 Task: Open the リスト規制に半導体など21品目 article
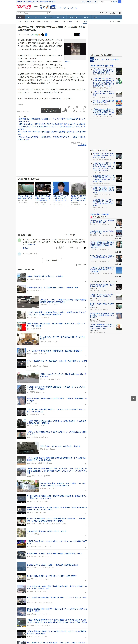click(x=54, y=351)
